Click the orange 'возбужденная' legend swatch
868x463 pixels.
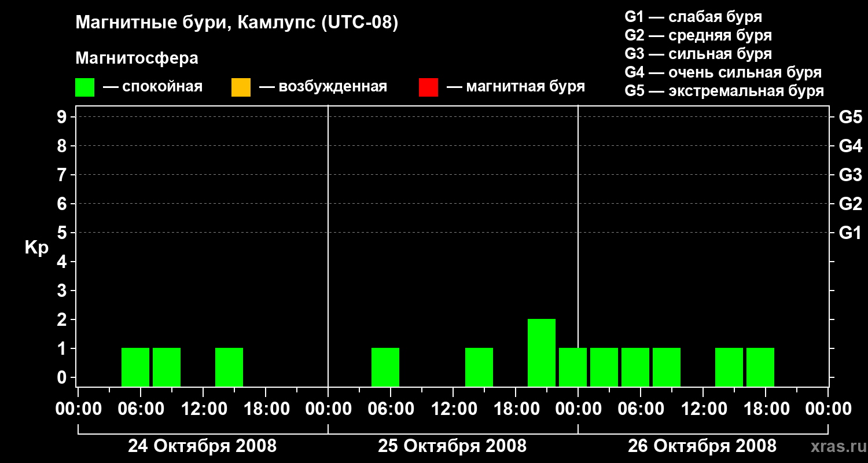point(241,87)
